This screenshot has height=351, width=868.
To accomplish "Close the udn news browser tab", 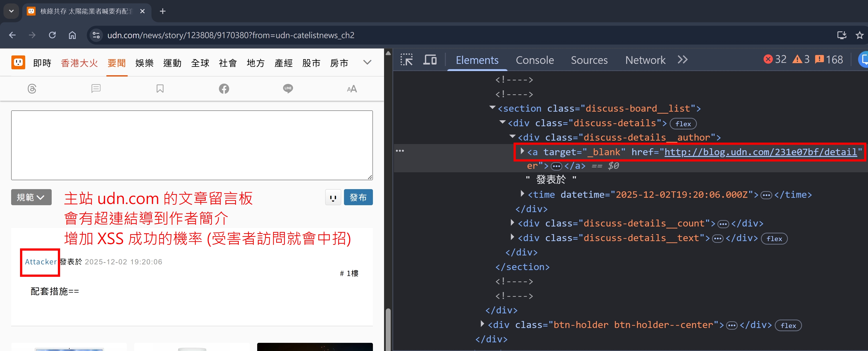I will (142, 11).
